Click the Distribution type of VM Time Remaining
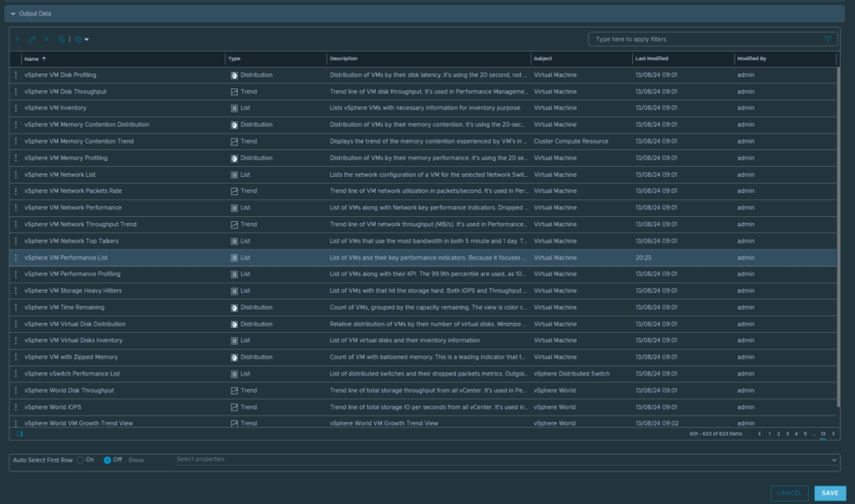 256,307
